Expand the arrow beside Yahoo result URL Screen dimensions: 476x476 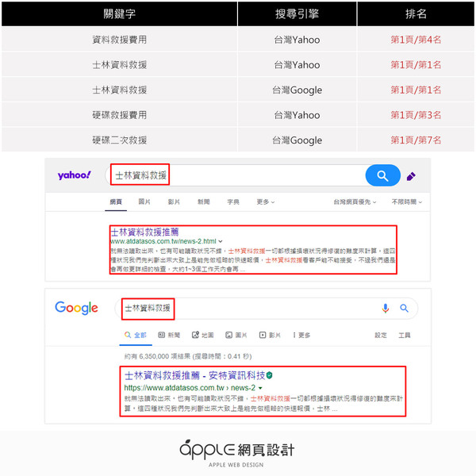click(221, 242)
